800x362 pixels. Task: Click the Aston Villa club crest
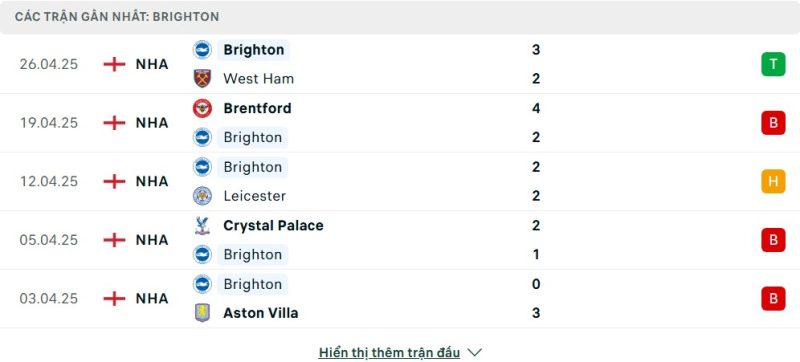pyautogui.click(x=203, y=313)
